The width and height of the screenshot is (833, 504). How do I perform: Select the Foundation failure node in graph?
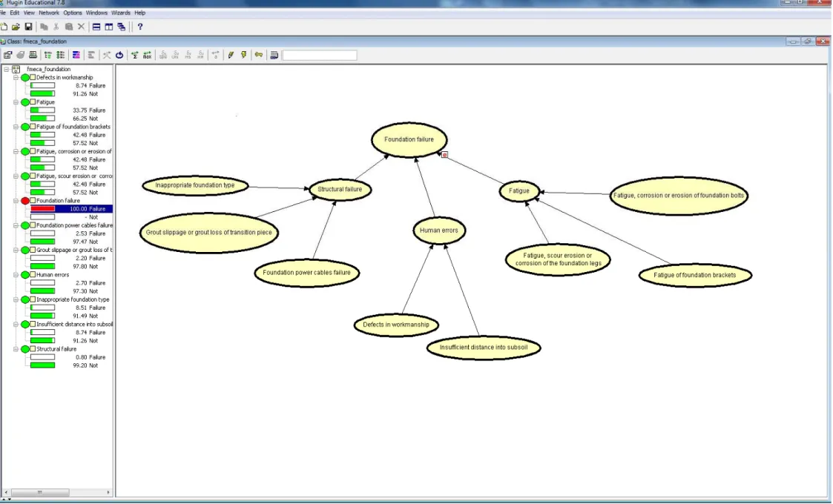(x=409, y=139)
